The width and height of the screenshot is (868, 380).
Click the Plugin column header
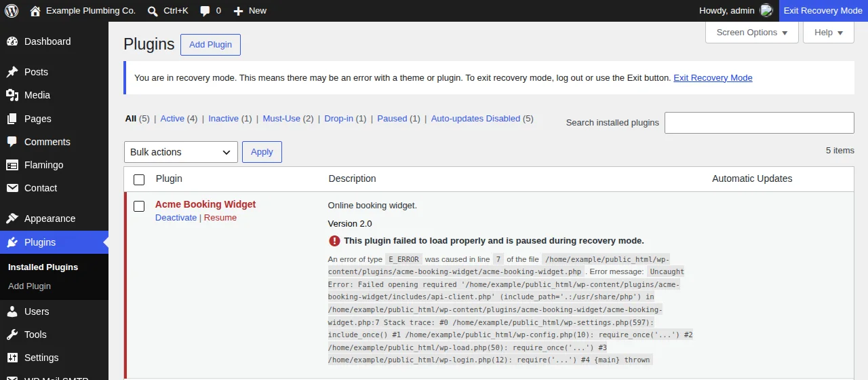pyautogui.click(x=169, y=179)
